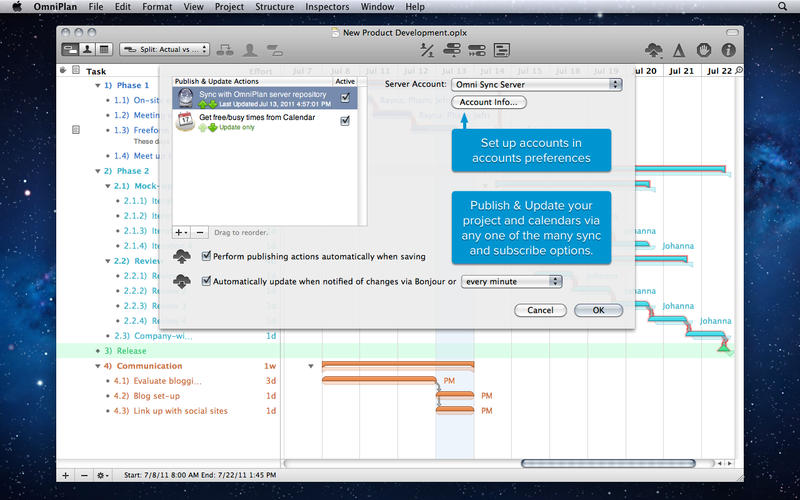800x500 pixels.
Task: Click the hand-shaped icon in the toolbar
Action: [x=704, y=48]
